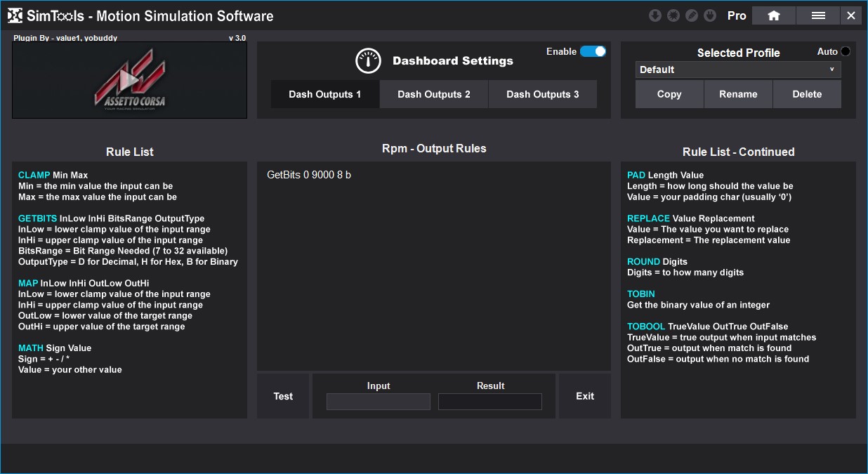
Task: Click the dashboard gauge icon
Action: 368,61
